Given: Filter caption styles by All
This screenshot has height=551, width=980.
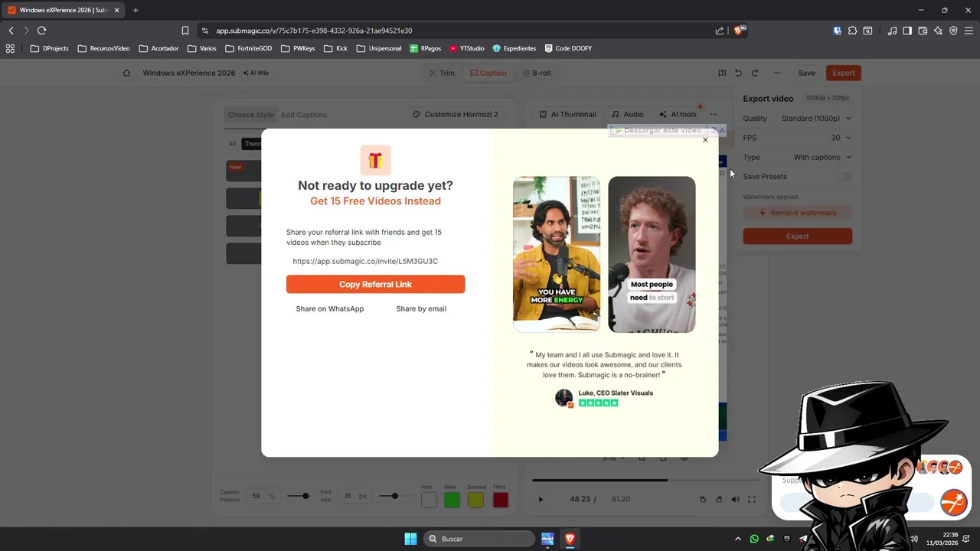Looking at the screenshot, I should (232, 144).
